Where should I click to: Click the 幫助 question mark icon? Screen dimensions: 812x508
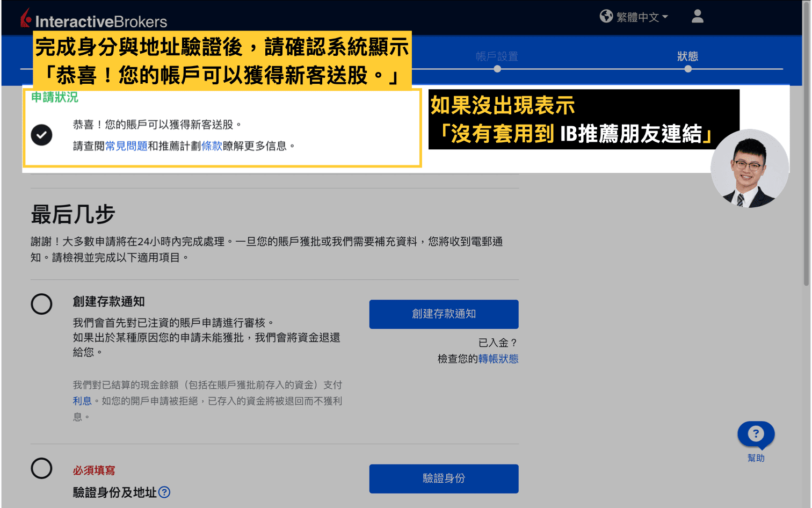(x=755, y=434)
